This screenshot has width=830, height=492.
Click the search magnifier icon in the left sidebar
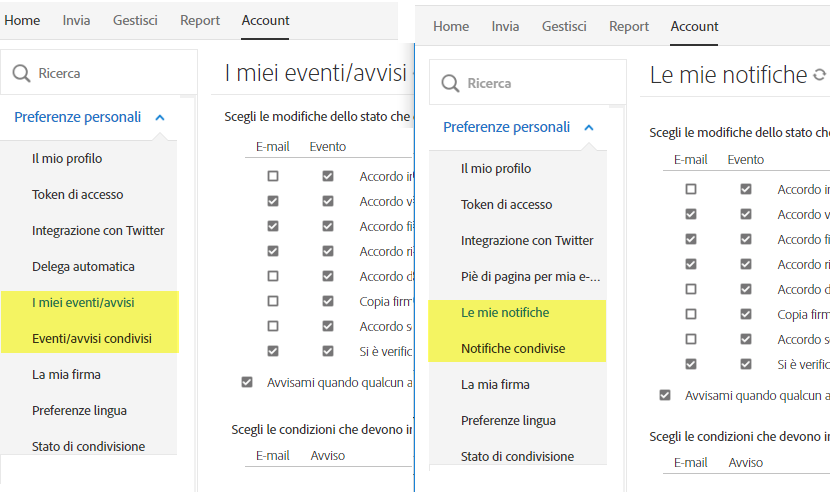[22, 73]
